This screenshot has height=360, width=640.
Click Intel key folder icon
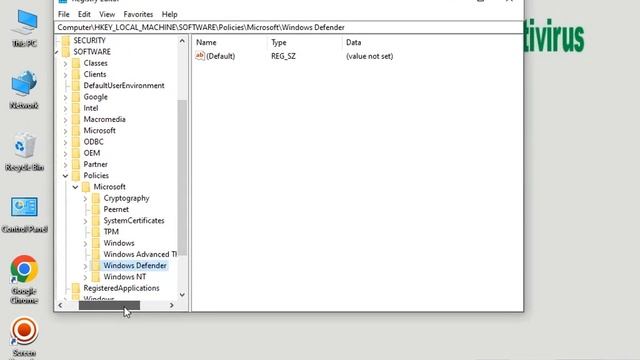click(x=76, y=108)
